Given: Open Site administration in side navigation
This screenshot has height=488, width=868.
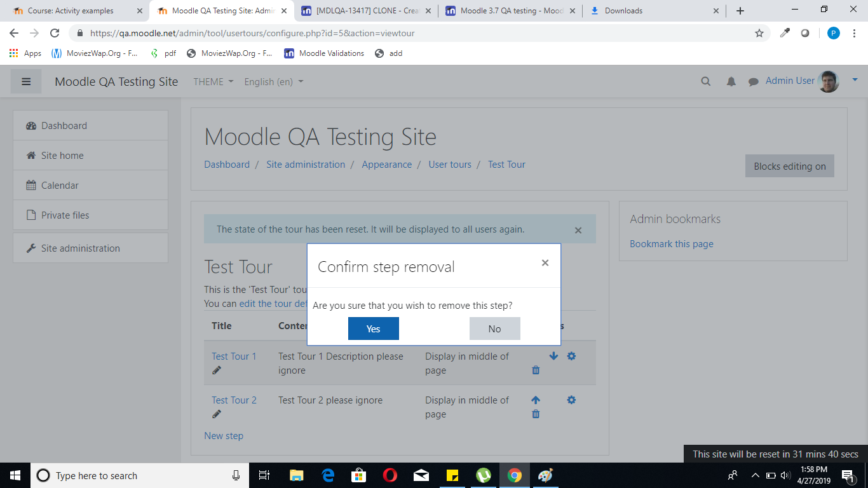Looking at the screenshot, I should (90, 248).
